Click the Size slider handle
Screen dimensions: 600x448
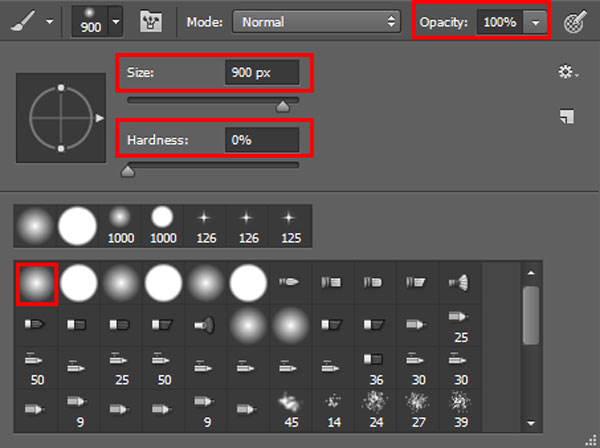(283, 106)
